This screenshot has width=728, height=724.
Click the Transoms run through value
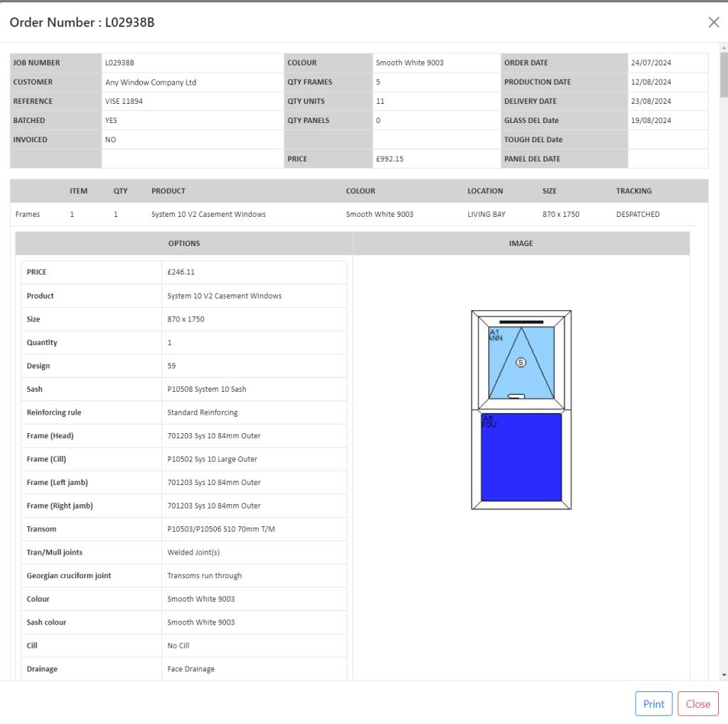(204, 575)
